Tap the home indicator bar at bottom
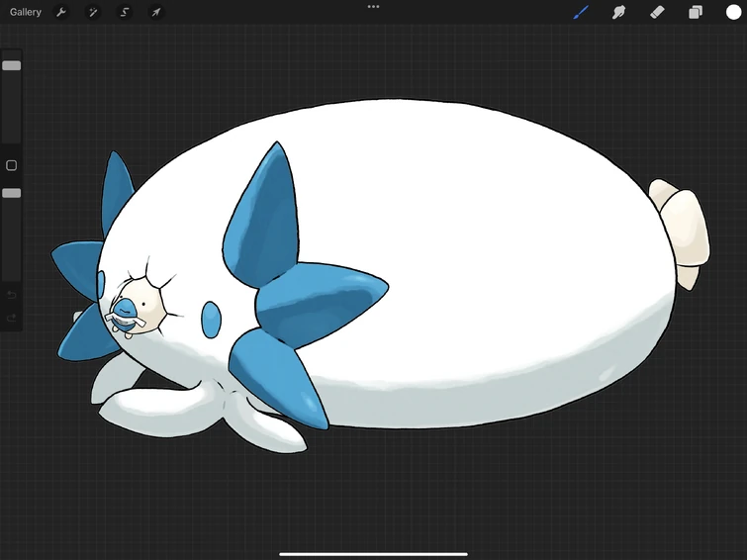Image resolution: width=747 pixels, height=560 pixels. click(x=374, y=554)
